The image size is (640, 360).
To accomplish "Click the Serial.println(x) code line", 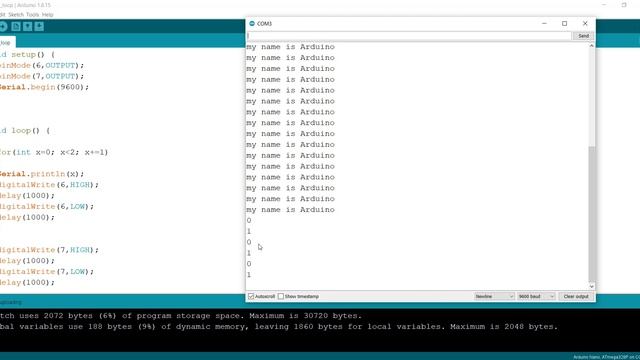I will [42, 174].
